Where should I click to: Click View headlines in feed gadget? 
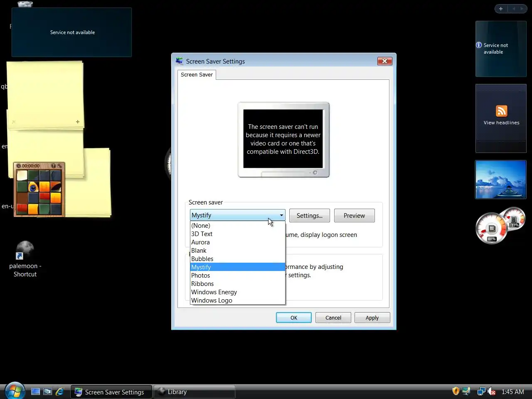[501, 123]
